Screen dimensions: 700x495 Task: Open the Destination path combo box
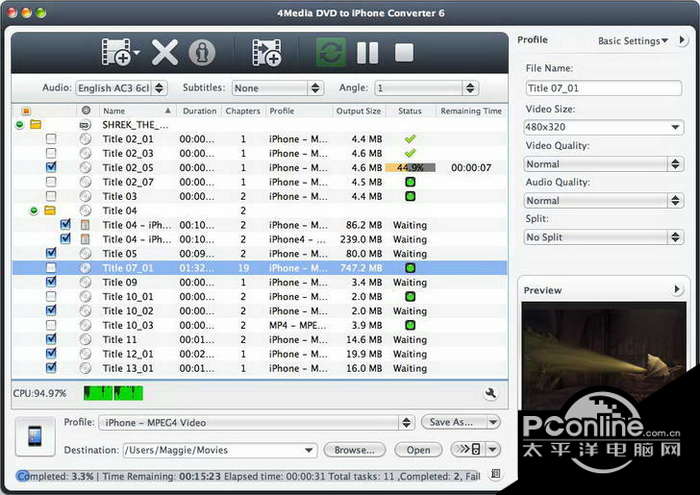[220, 450]
